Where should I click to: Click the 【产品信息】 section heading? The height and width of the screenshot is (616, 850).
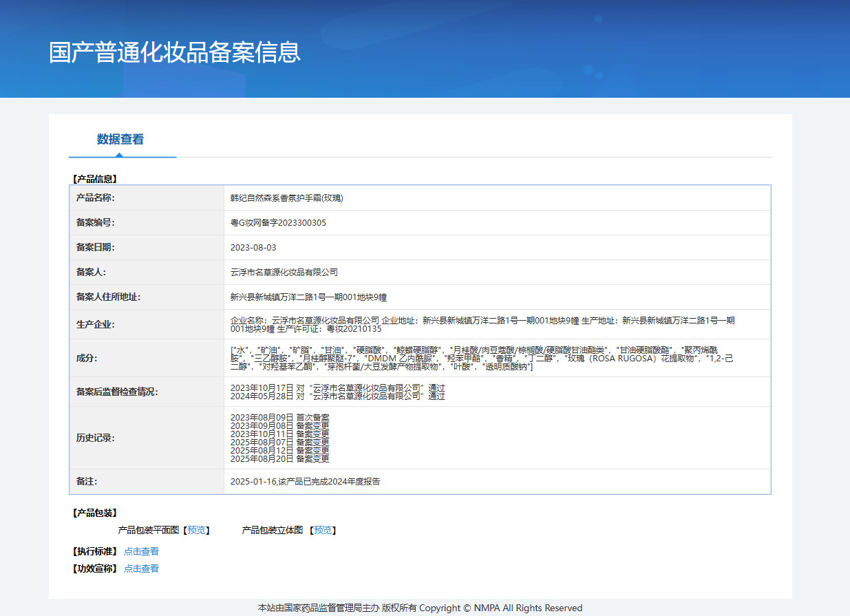tap(95, 179)
